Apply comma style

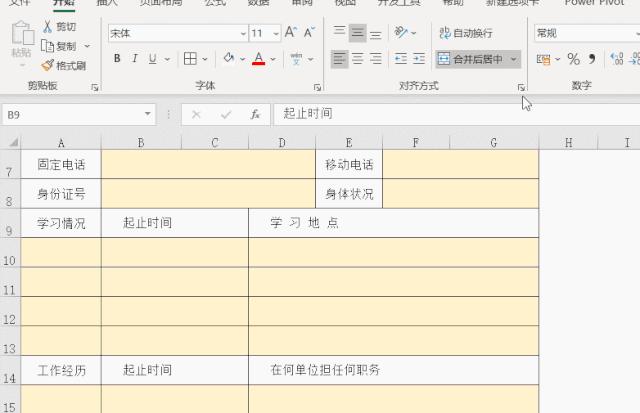tap(592, 60)
